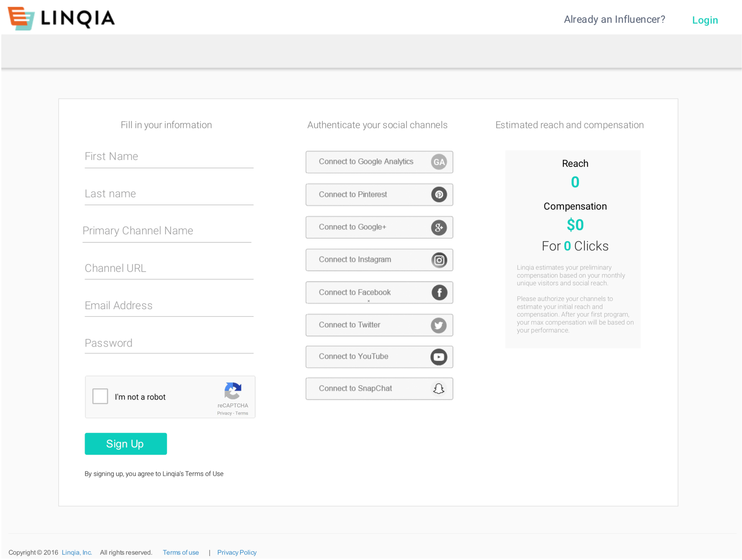Select the Connect to Facebook label
This screenshot has height=560, width=742.
355,292
